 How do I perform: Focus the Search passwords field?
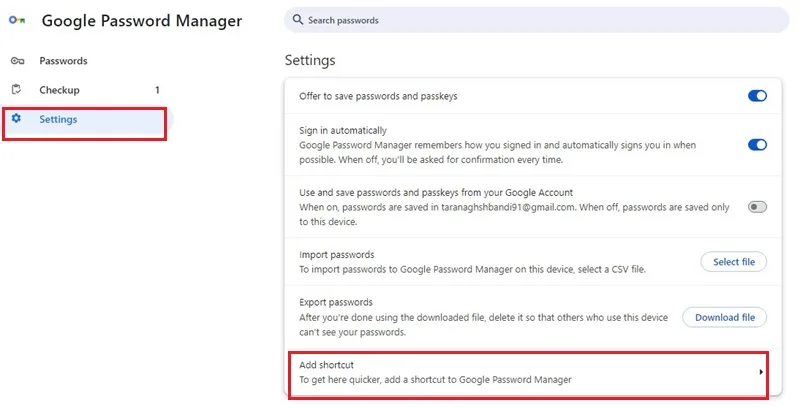pos(537,20)
